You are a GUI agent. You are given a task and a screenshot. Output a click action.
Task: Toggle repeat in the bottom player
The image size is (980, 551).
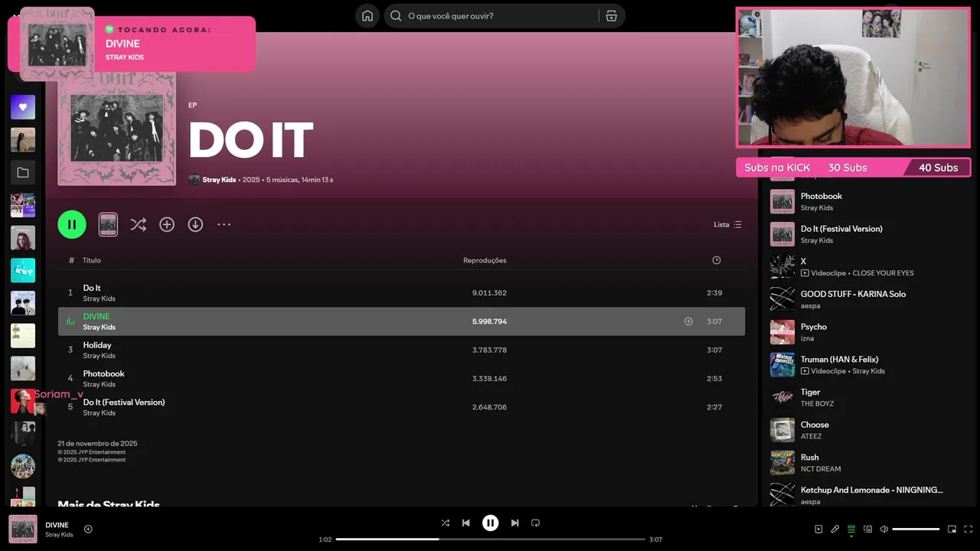click(x=535, y=523)
